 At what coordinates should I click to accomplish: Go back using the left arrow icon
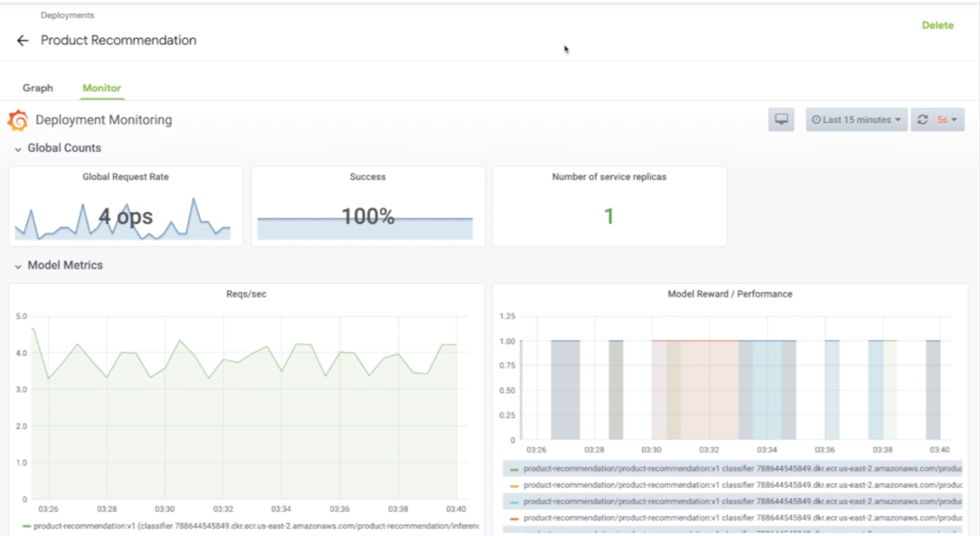22,40
